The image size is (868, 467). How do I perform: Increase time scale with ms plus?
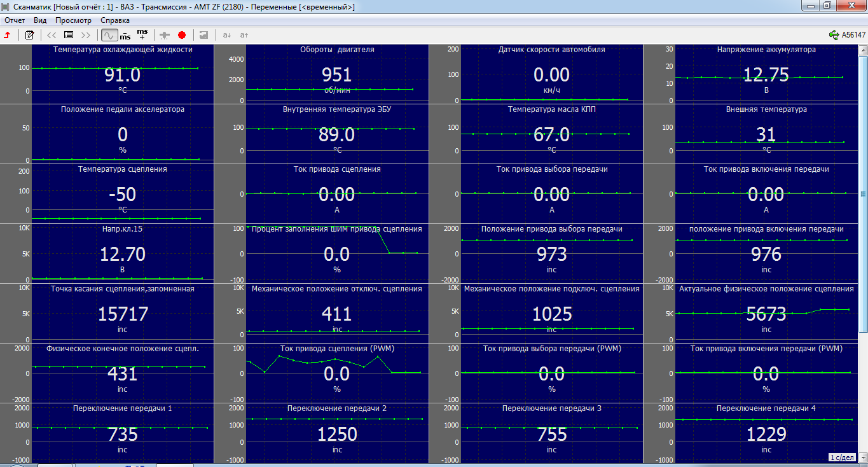coord(142,34)
